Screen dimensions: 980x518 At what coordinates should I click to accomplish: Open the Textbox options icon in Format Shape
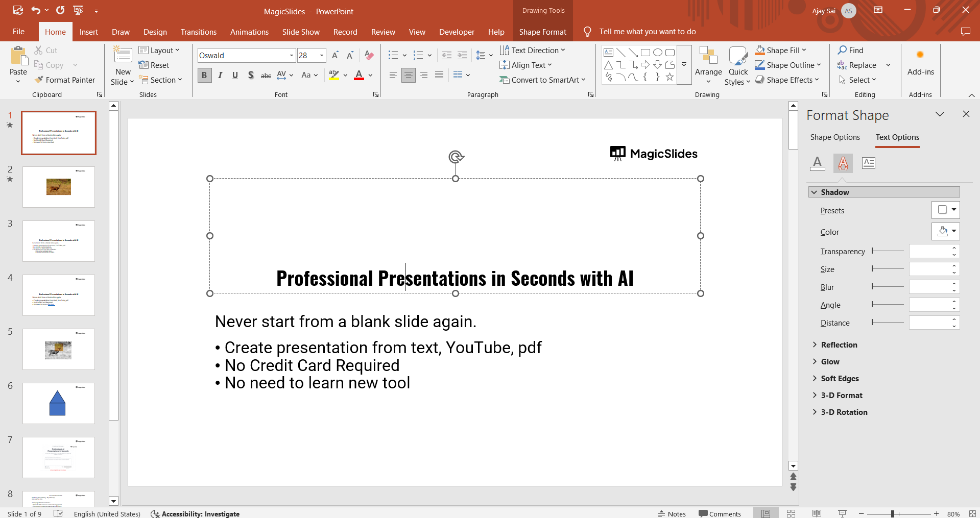[x=868, y=163]
